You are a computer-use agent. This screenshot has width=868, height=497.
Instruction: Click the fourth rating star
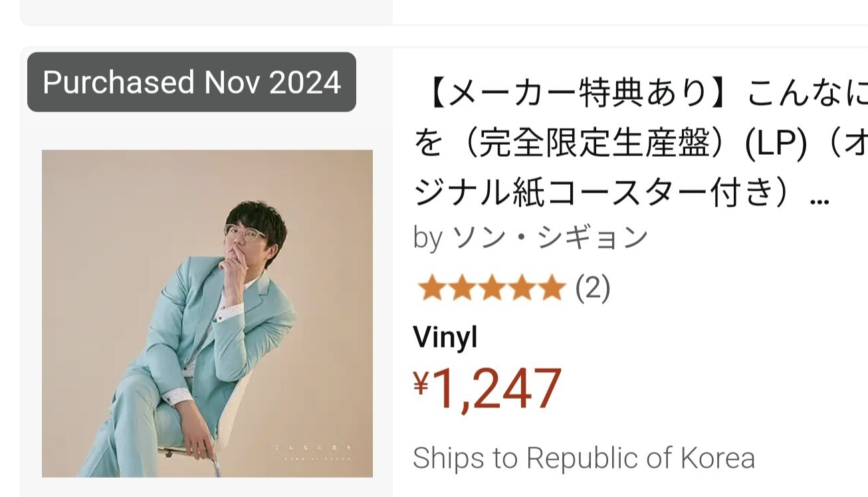pos(520,289)
